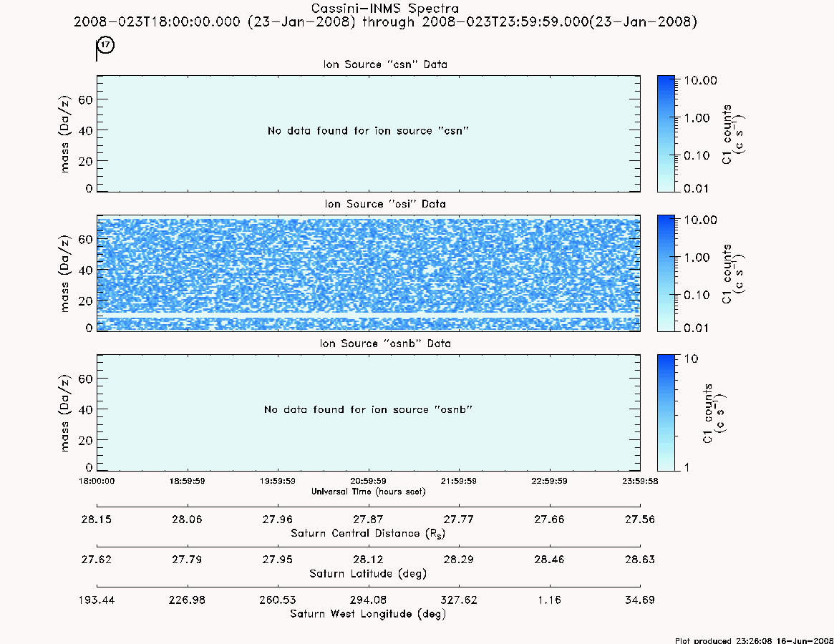Screen dimensions: 834x644
Task: Click the Saturn Central Distance axis label
Action: click(368, 533)
